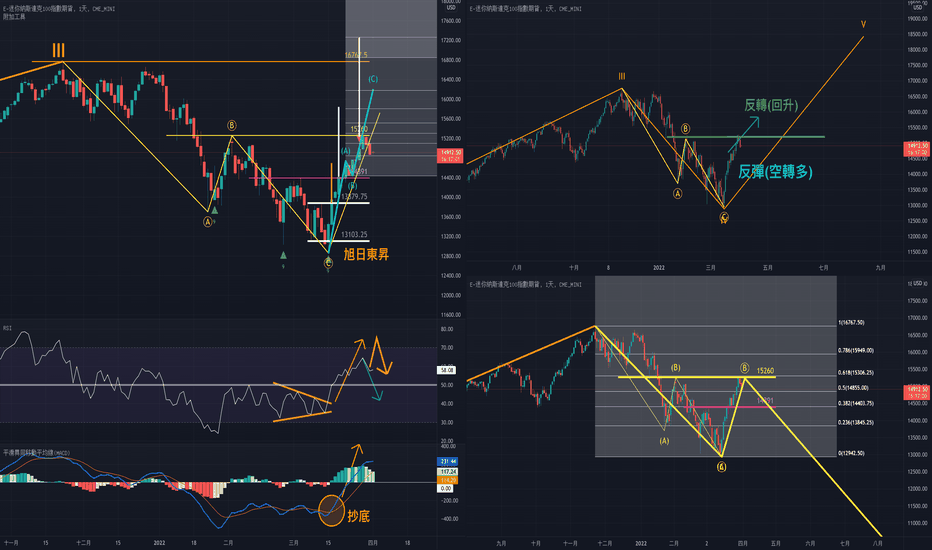Click the MACD indicator label 平滑異同移動平均線
Viewport: 932px width, 550px height.
[36, 453]
